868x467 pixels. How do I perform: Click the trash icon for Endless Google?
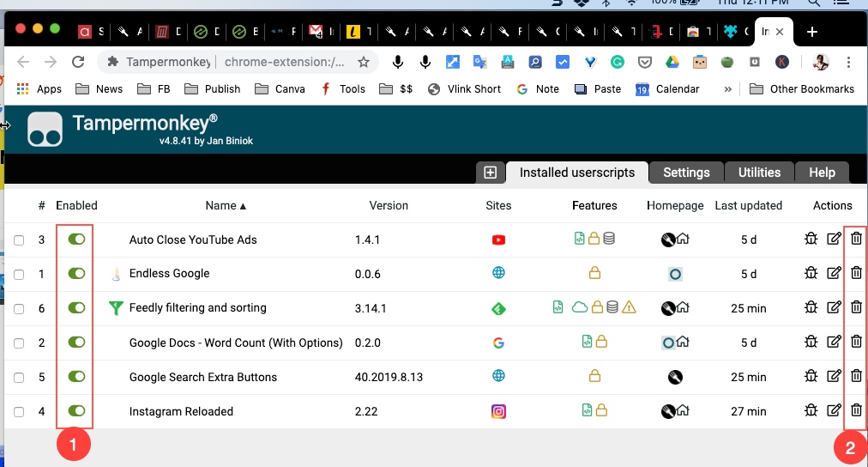click(856, 273)
